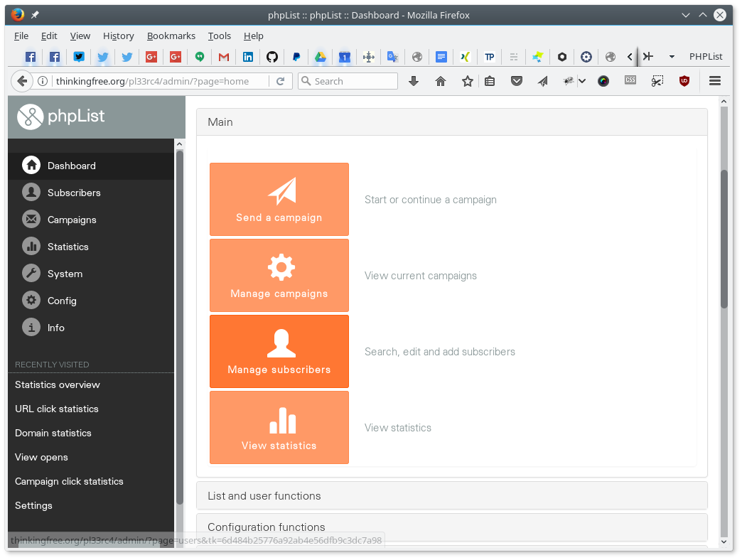Click the uBlock Origin shield icon
The height and width of the screenshot is (560, 742).
click(x=684, y=80)
